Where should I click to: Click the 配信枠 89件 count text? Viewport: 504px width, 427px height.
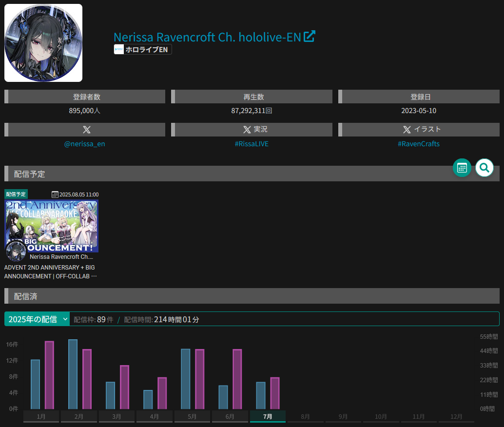93,319
